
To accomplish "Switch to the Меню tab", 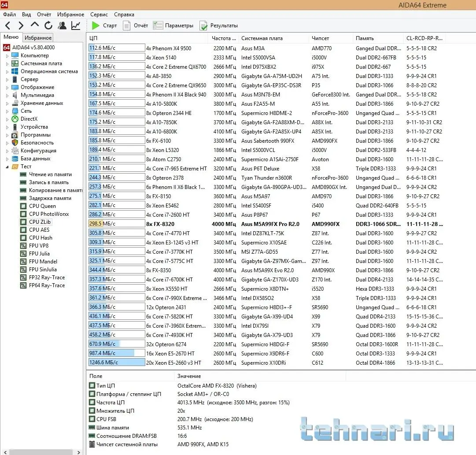I will point(11,37).
